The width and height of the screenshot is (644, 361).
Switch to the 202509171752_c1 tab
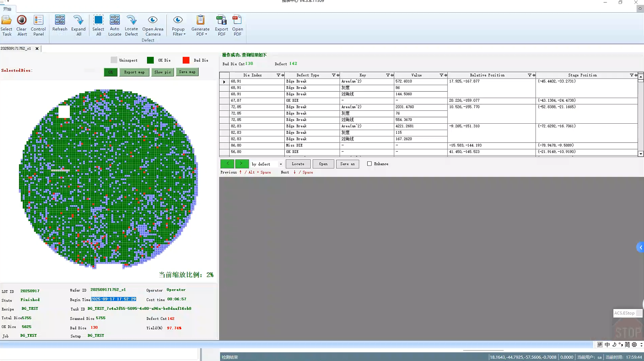16,48
